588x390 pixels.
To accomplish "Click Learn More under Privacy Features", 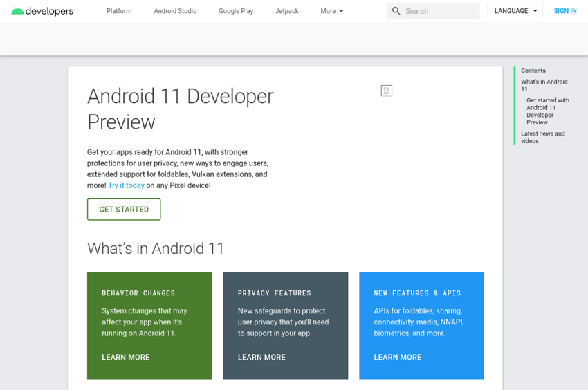I will coord(261,357).
